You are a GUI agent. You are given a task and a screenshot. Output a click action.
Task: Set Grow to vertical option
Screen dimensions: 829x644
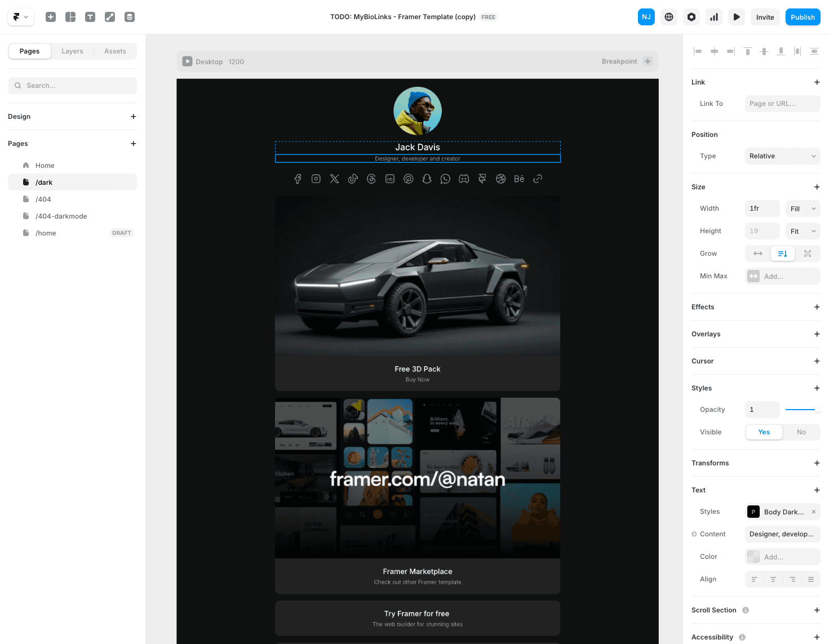(783, 254)
